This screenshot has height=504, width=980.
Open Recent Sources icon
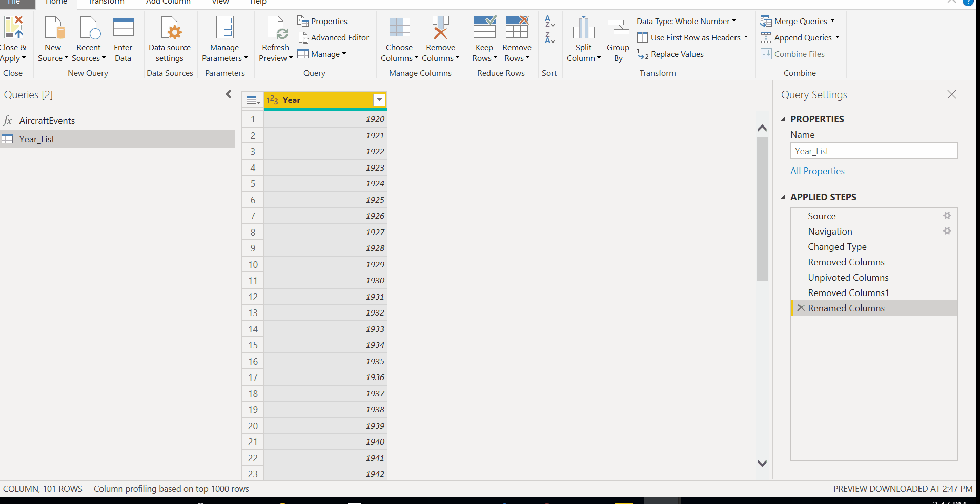89,28
